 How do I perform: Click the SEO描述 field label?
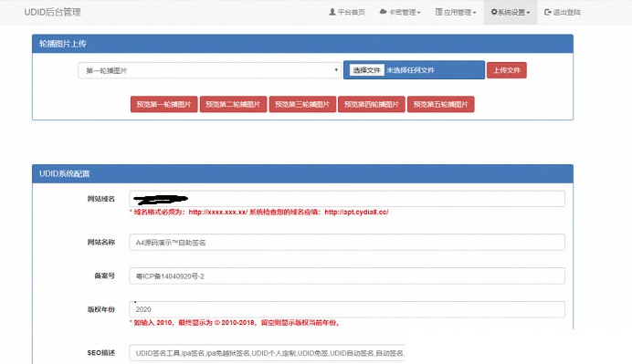tap(101, 353)
